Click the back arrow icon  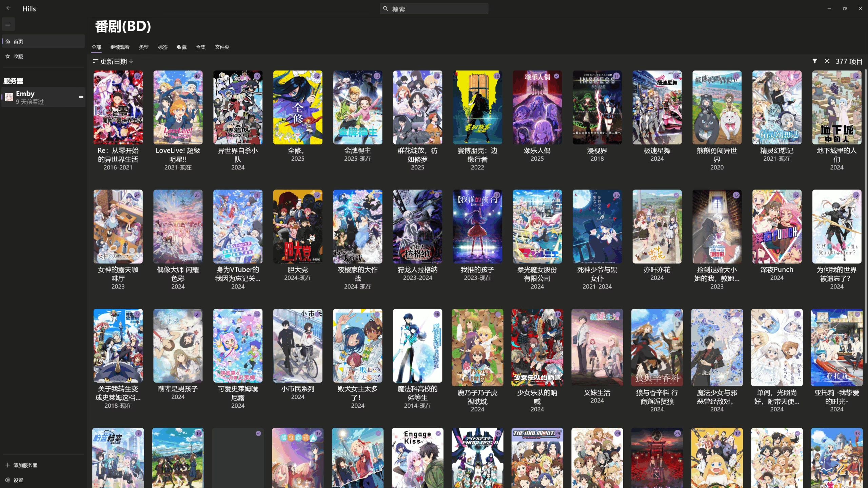[x=8, y=8]
